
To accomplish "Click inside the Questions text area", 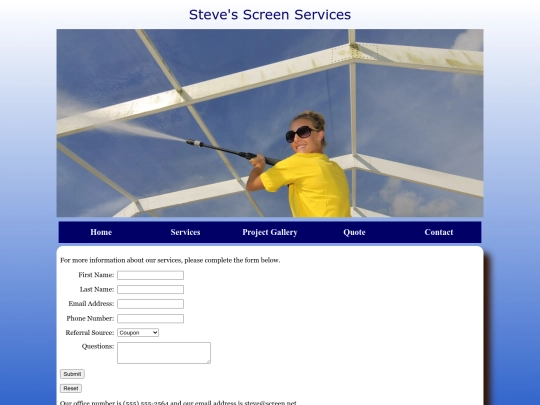I will coord(164,353).
